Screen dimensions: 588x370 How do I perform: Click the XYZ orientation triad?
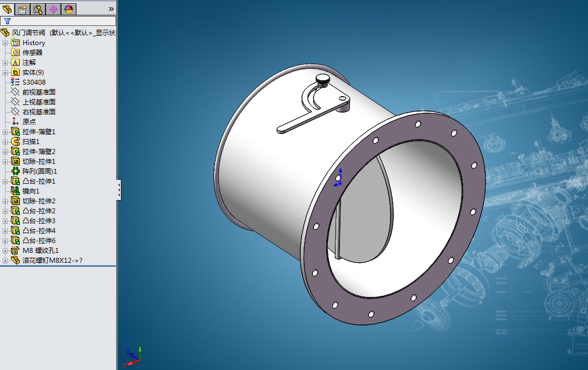click(x=133, y=355)
